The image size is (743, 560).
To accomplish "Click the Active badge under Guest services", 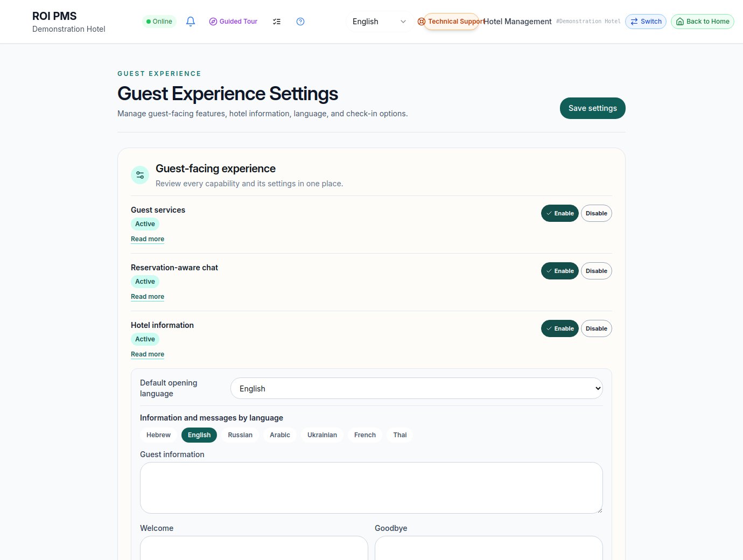I will 145,224.
